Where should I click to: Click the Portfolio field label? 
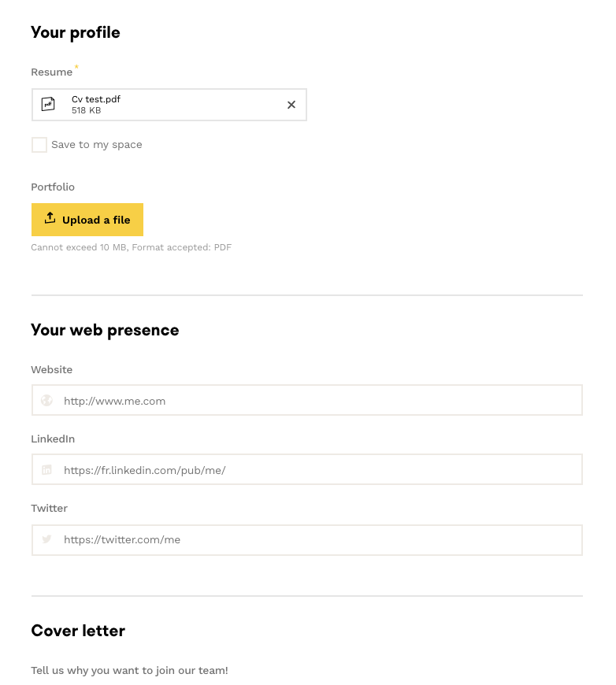click(x=53, y=187)
